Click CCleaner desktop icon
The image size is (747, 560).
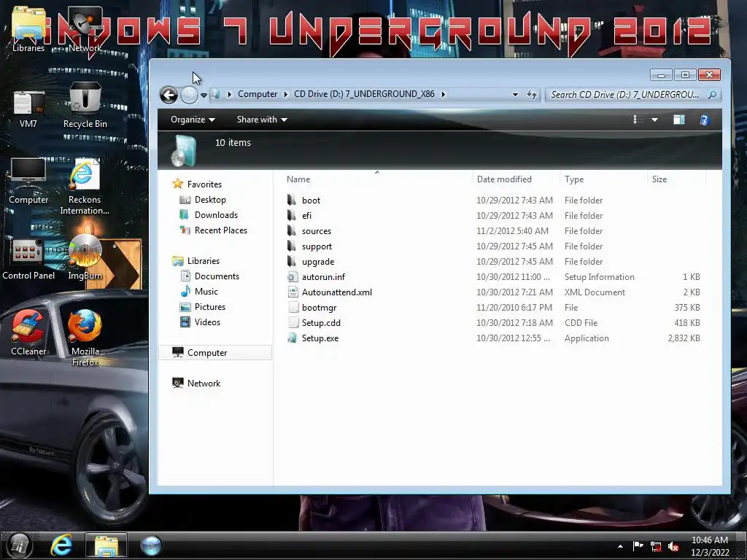click(28, 333)
